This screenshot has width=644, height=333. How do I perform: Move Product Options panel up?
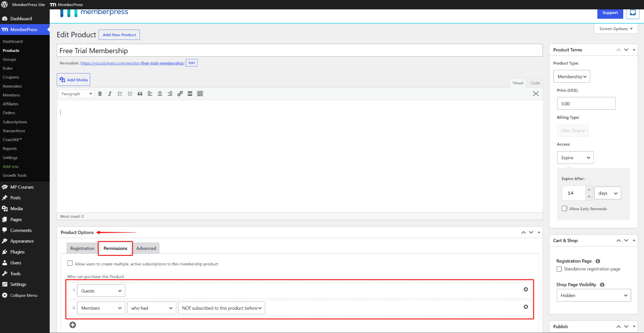[524, 232]
